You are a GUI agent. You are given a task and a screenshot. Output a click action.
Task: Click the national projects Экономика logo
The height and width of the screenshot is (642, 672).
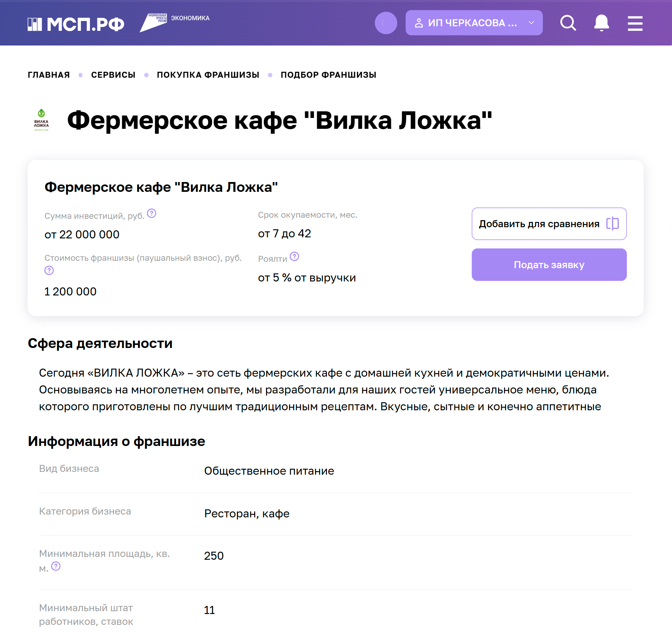(175, 23)
